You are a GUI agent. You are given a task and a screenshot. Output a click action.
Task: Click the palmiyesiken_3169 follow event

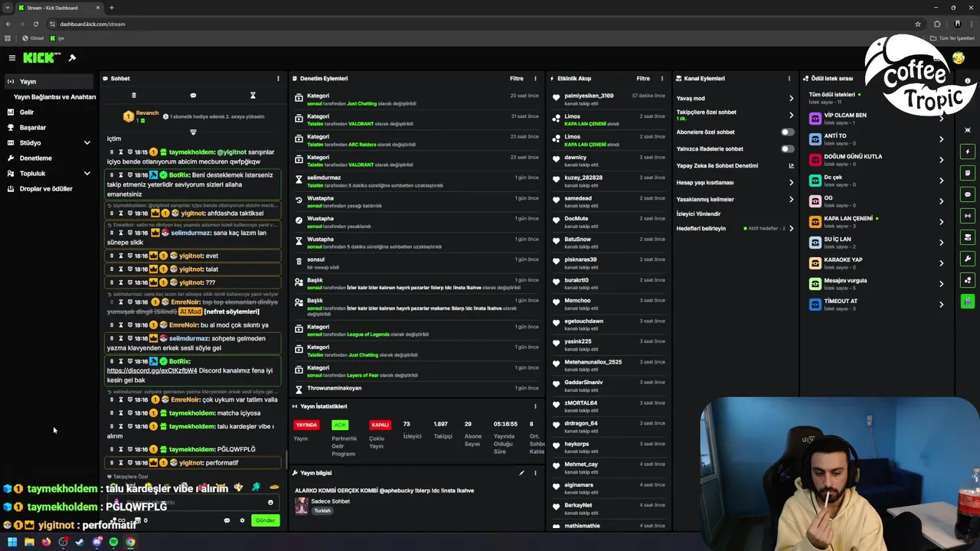coord(609,99)
